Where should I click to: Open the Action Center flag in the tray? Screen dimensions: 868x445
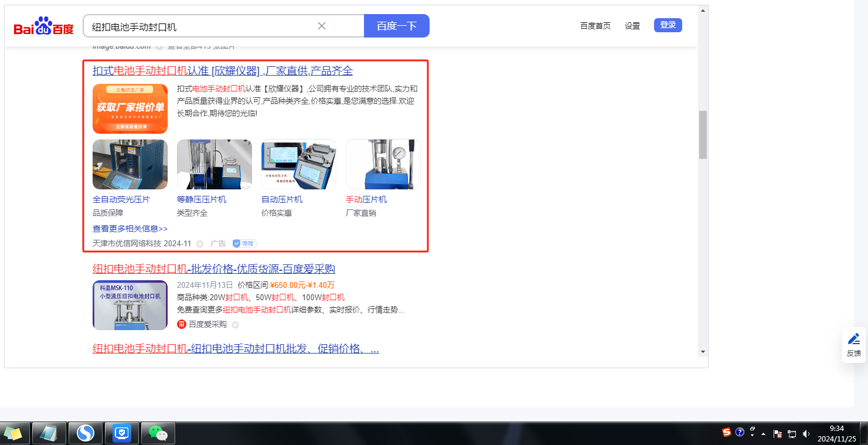(778, 434)
